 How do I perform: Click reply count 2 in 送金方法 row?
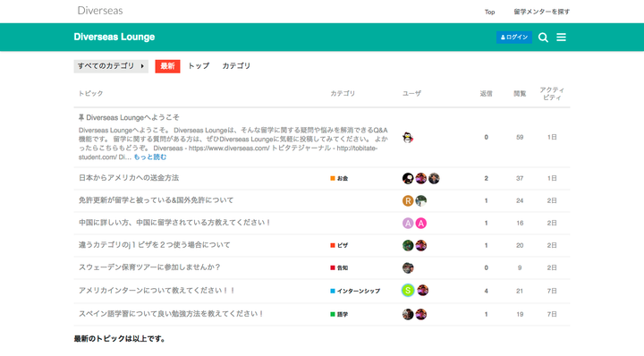coord(487,178)
